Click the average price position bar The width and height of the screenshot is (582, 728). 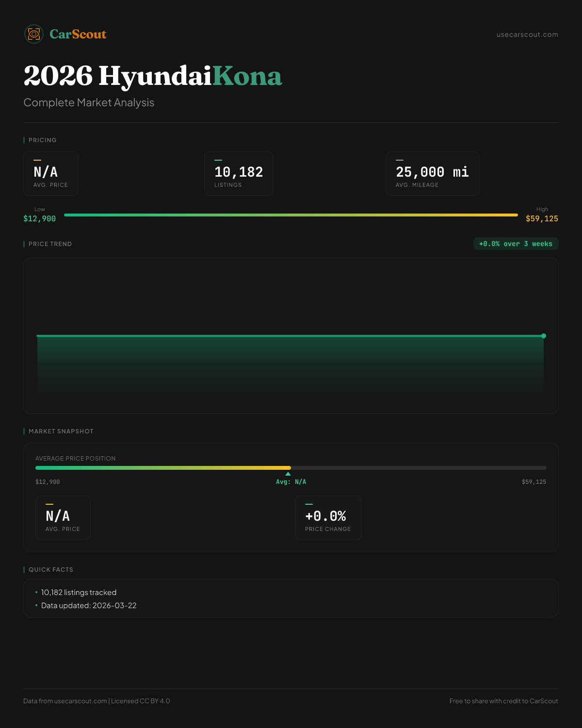click(x=291, y=468)
